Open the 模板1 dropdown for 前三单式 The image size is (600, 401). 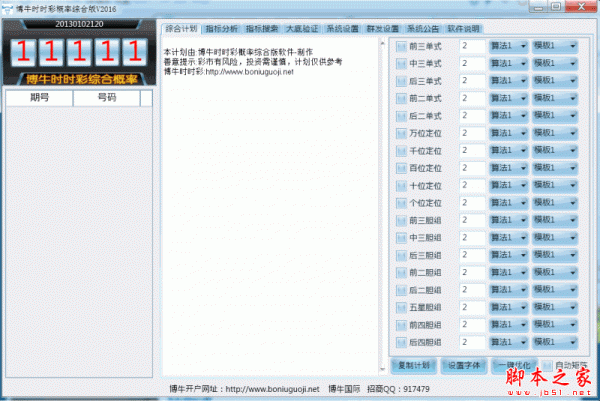tap(555, 46)
